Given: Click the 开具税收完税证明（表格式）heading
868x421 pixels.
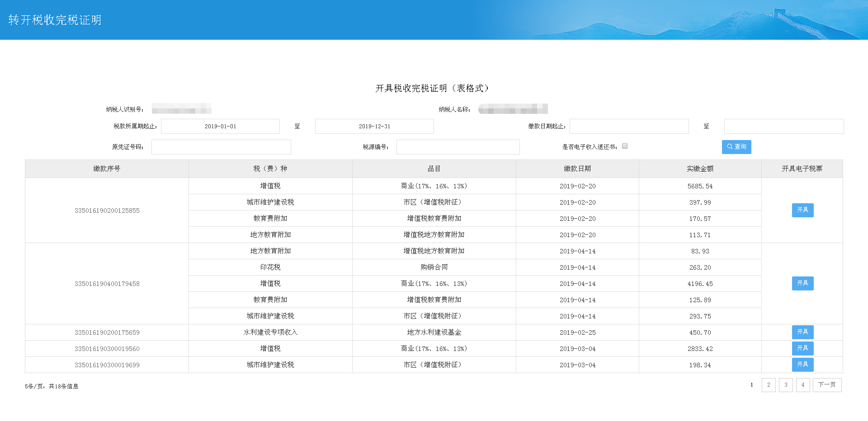Looking at the screenshot, I should point(432,88).
